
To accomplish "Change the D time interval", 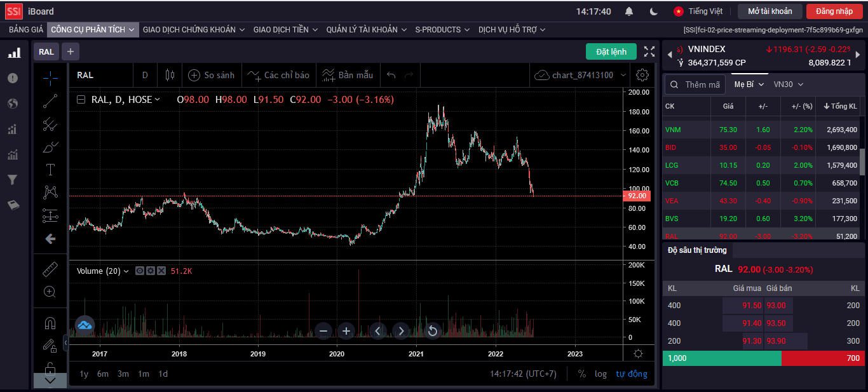I will click(x=145, y=75).
